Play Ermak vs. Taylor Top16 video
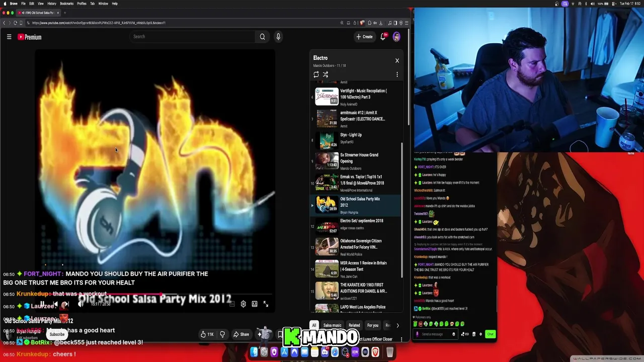 click(356, 183)
